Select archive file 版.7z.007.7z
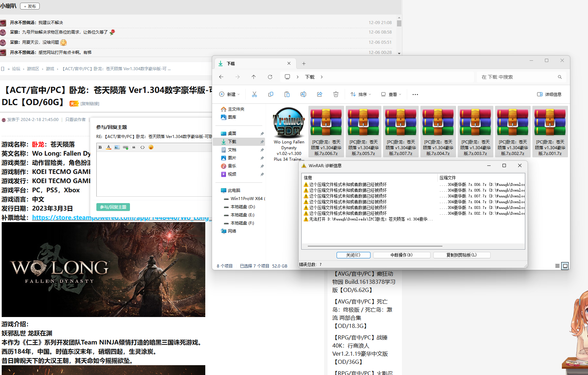 (x=401, y=132)
